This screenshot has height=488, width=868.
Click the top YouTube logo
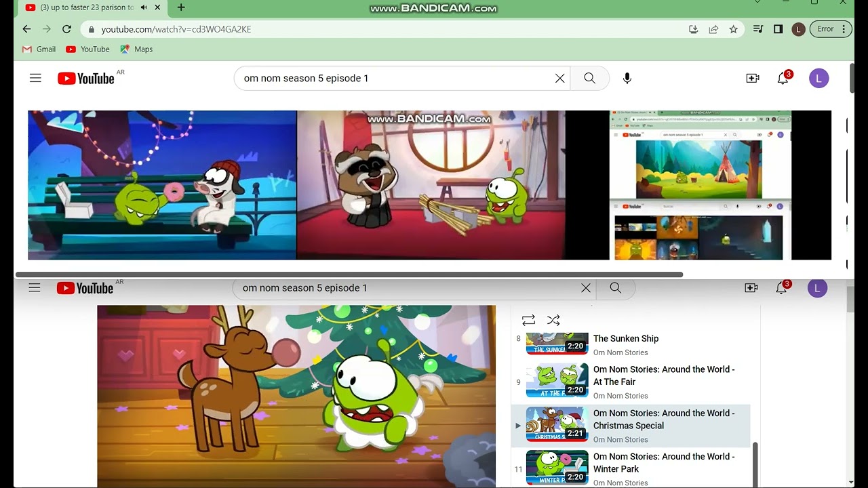tap(86, 79)
